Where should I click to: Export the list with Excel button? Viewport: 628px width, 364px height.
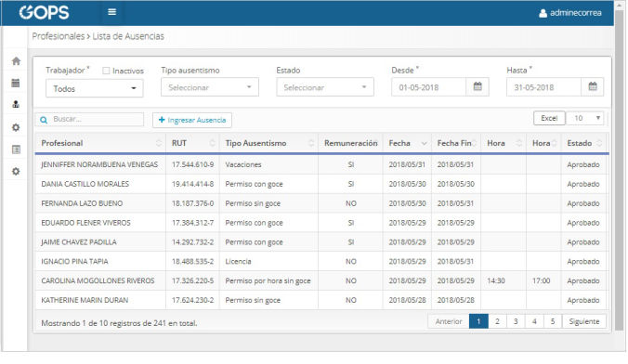click(549, 118)
